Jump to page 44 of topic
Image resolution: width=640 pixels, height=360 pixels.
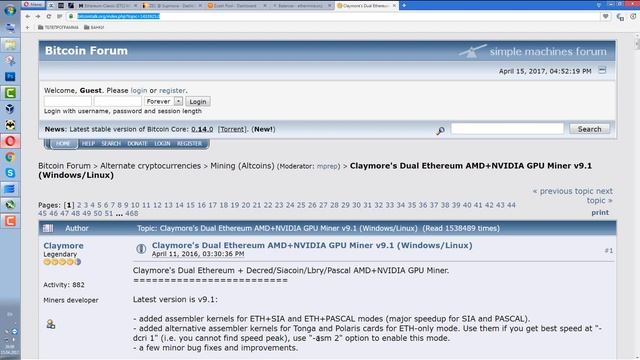(x=511, y=205)
